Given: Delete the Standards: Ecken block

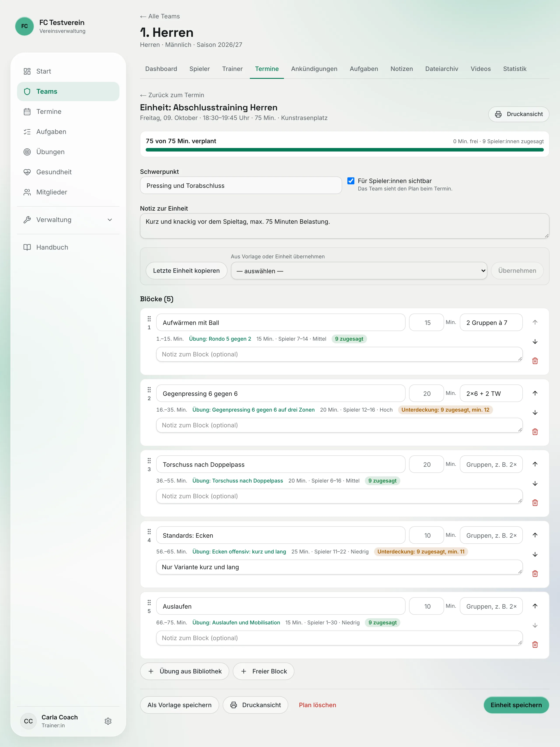Looking at the screenshot, I should pyautogui.click(x=535, y=573).
